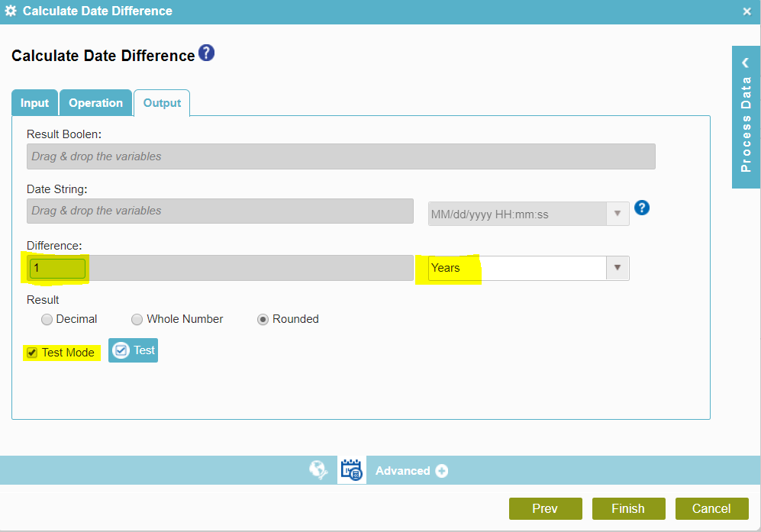Toggle the Test Mode checkbox
Viewport: 761px width, 532px height.
tap(32, 353)
